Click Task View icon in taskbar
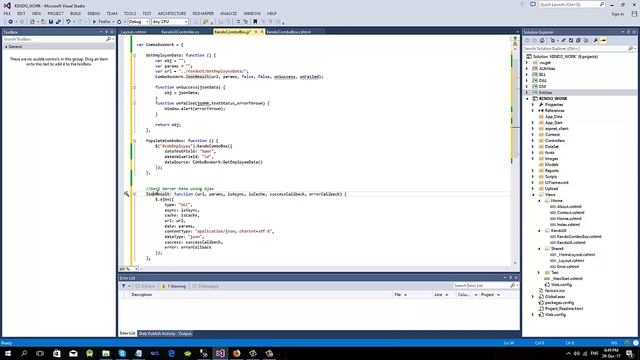Viewport: 640px width, 360px height. point(40,353)
